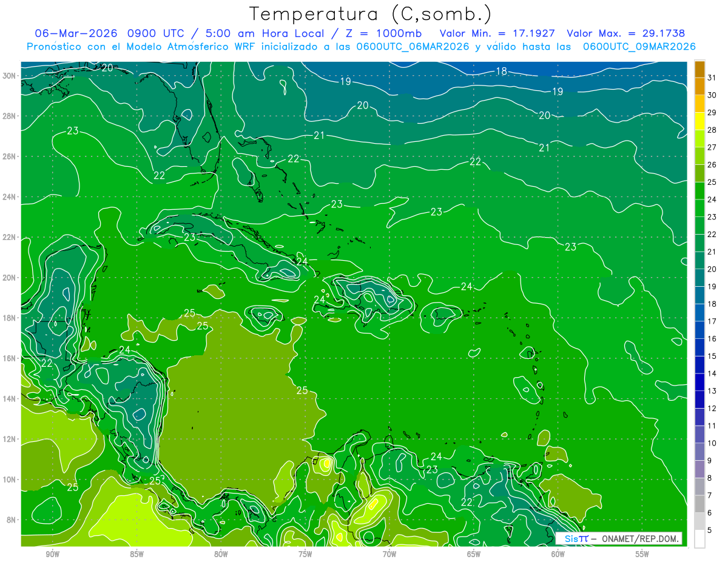
Task: Click the init time "0600UTC_06MAR2026"
Action: [413, 47]
